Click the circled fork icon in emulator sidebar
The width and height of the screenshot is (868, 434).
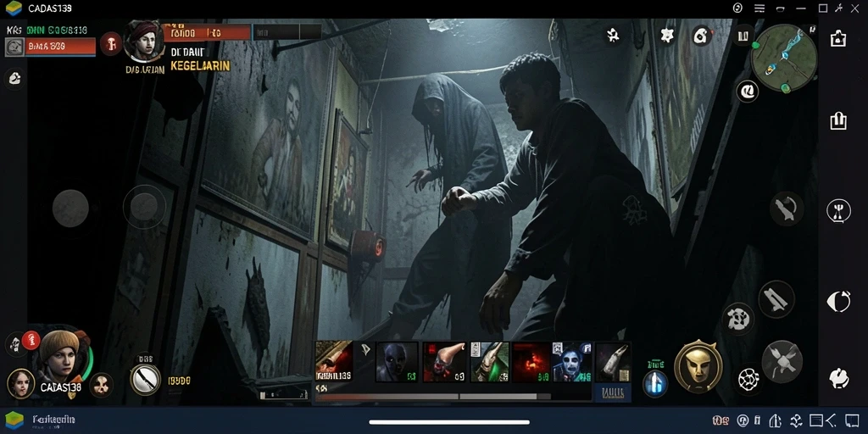coord(838,210)
